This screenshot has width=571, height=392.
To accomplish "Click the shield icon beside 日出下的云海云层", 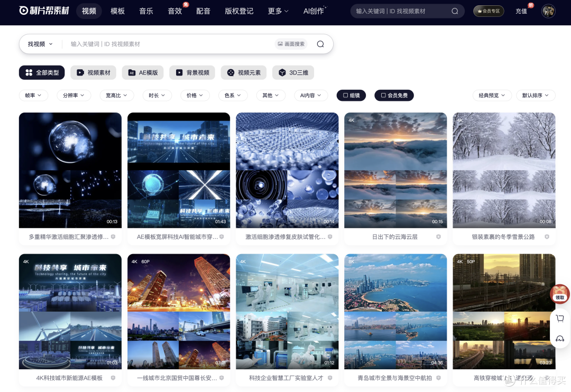I will [x=438, y=237].
